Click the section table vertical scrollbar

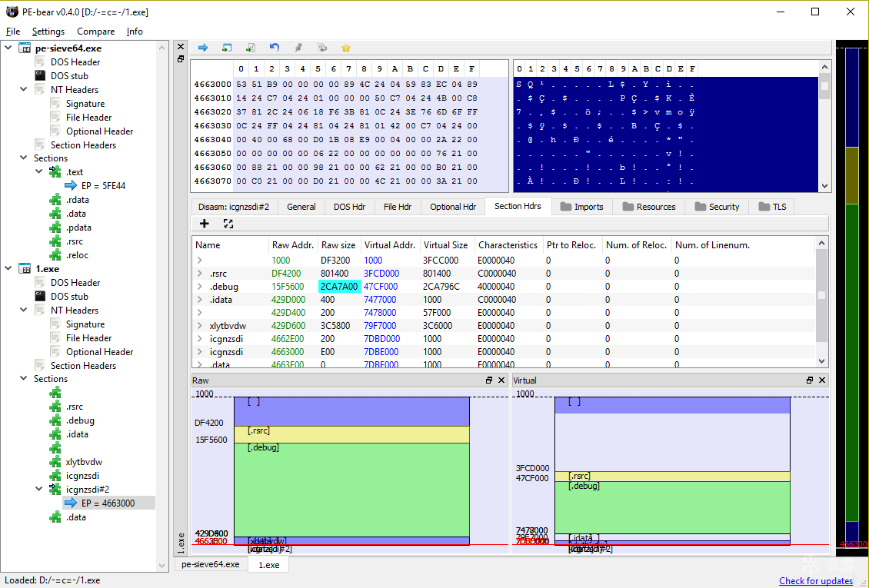tap(822, 302)
